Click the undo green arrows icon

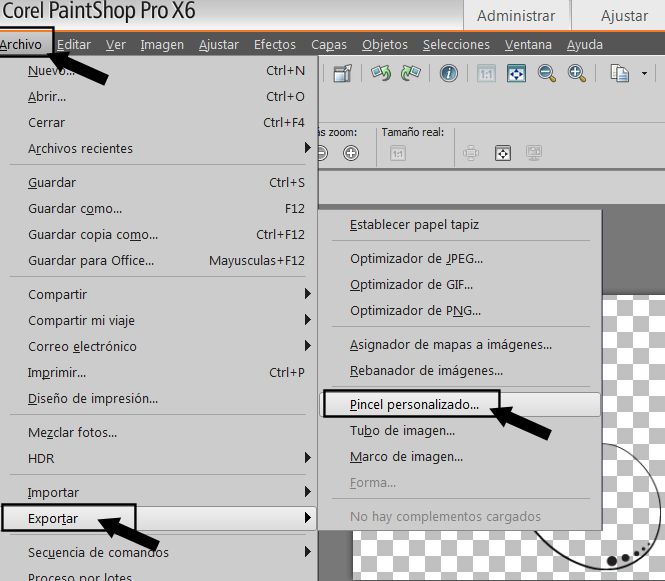[381, 73]
